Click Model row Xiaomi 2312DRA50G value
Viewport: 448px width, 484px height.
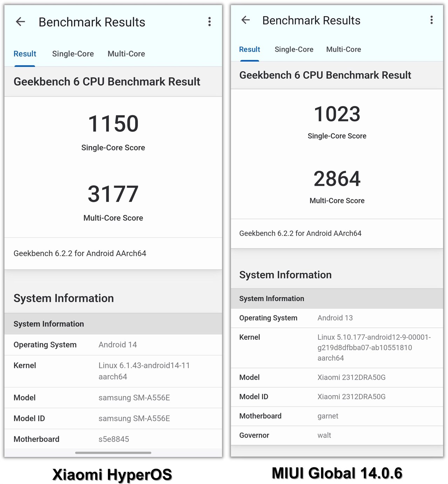pyautogui.click(x=351, y=377)
